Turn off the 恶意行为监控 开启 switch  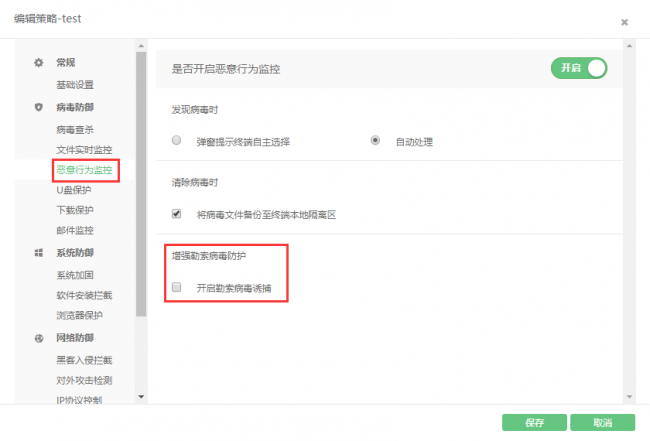pyautogui.click(x=579, y=68)
